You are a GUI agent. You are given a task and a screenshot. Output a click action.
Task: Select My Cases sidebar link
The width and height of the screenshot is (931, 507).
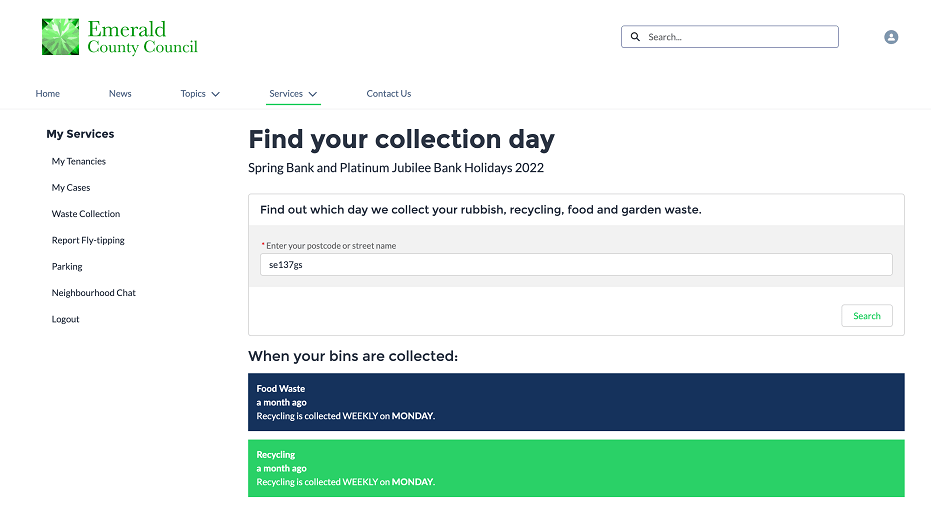(x=71, y=188)
